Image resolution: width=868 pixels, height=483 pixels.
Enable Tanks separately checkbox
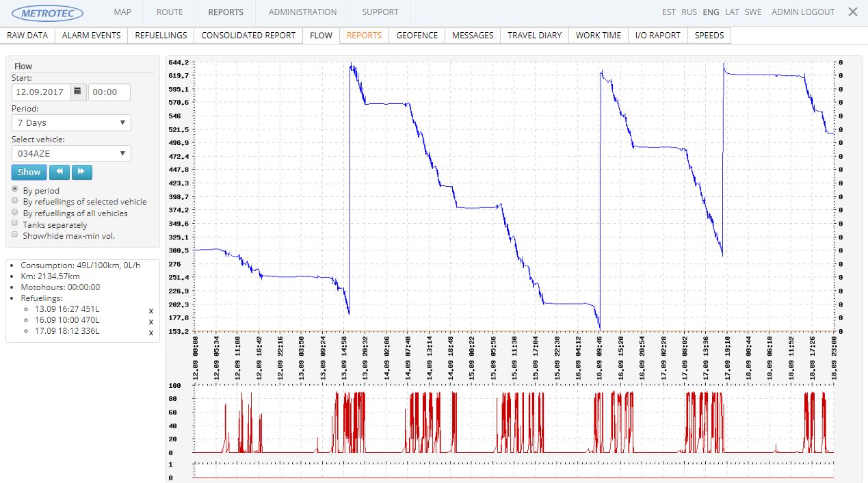16,223
